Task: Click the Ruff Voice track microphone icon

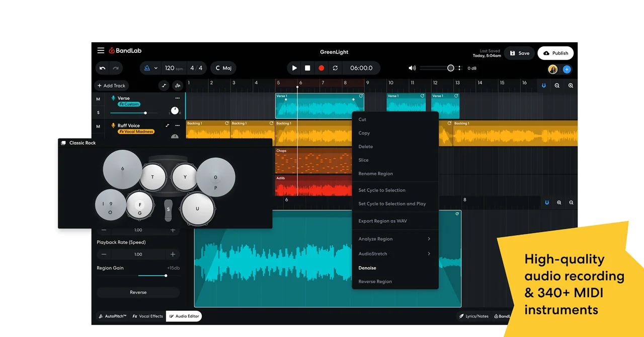Action: [113, 125]
